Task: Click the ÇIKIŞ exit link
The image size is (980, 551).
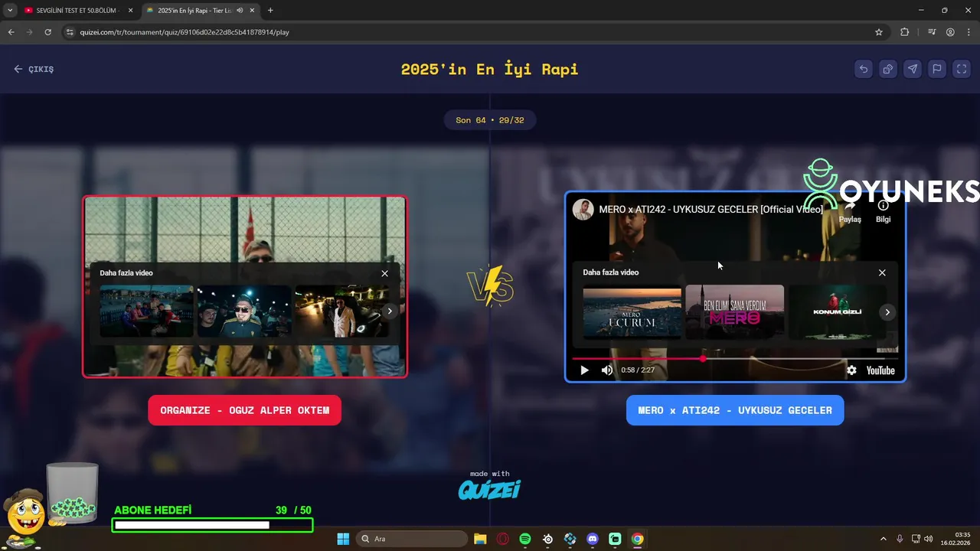Action: click(34, 69)
